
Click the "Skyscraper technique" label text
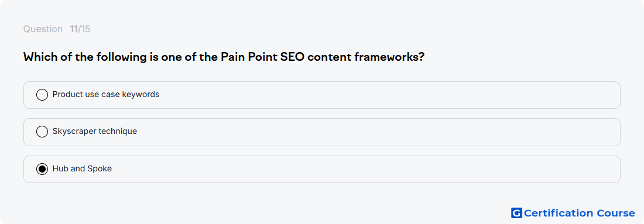95,131
